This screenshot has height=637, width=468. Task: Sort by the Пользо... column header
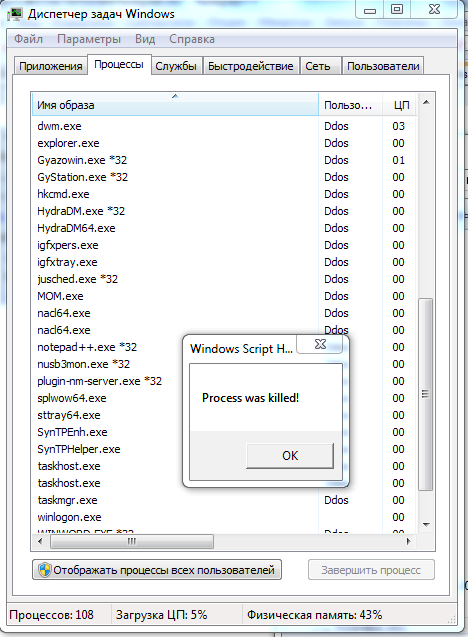350,105
